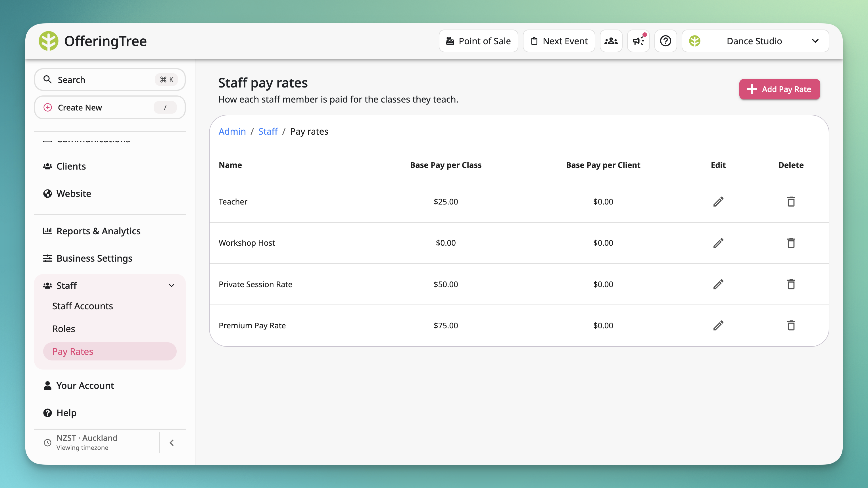Select Pay Rates submenu item

(x=110, y=351)
